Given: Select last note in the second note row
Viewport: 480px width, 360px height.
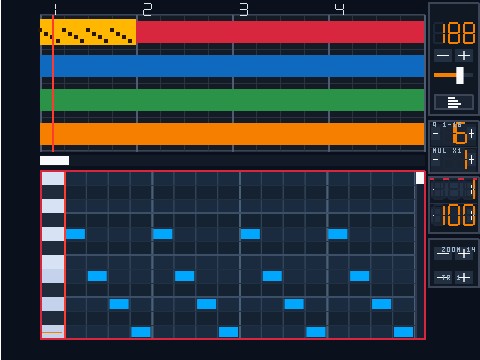Looking at the screenshot, I should pos(359,276).
